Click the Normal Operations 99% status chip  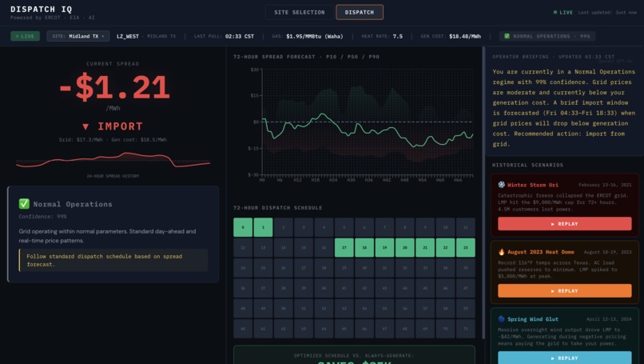547,36
